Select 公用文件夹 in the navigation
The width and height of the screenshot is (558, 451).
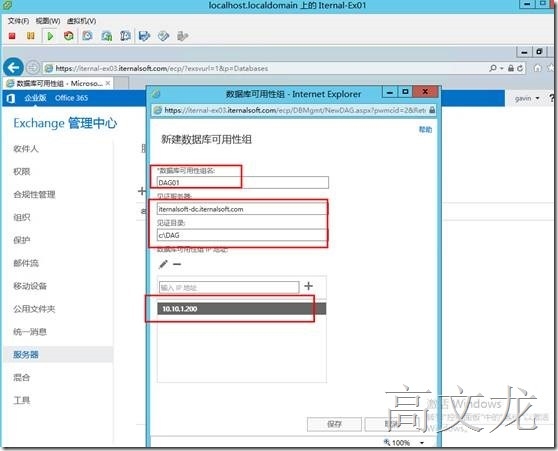pyautogui.click(x=34, y=309)
